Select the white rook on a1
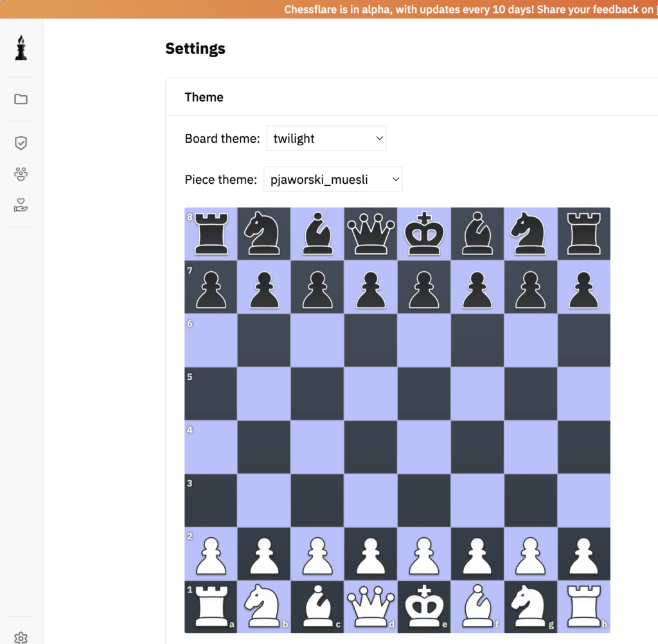 point(211,607)
